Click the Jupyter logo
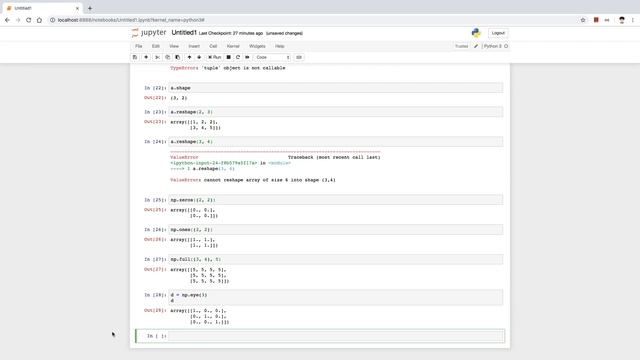This screenshot has width=640, height=360. pos(149,33)
